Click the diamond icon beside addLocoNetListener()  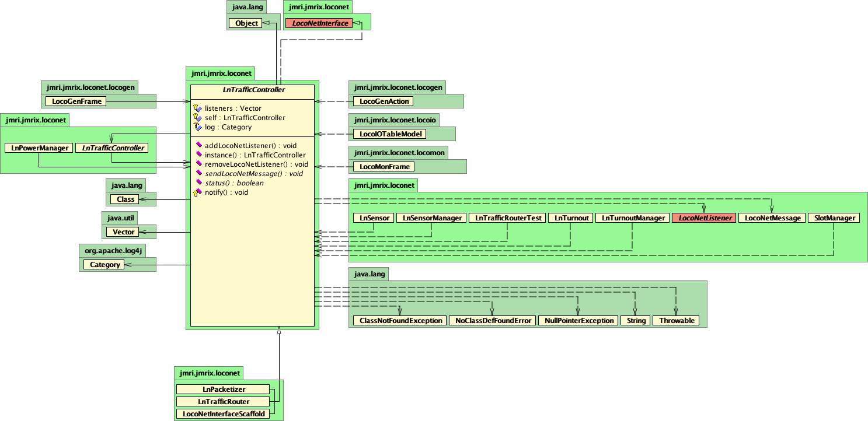[199, 145]
